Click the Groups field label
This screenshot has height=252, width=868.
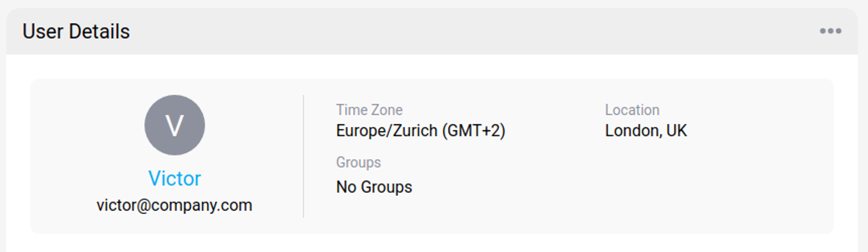[359, 163]
